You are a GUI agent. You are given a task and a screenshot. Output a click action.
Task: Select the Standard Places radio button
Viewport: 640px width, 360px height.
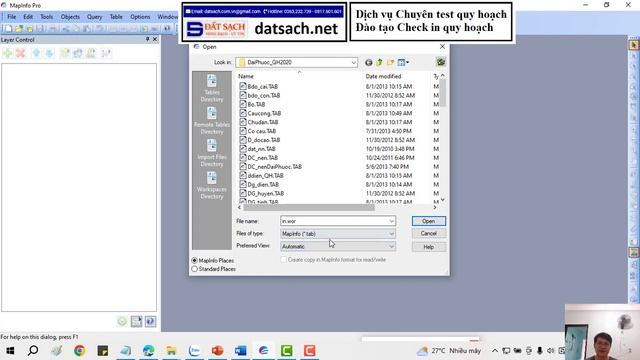195,269
